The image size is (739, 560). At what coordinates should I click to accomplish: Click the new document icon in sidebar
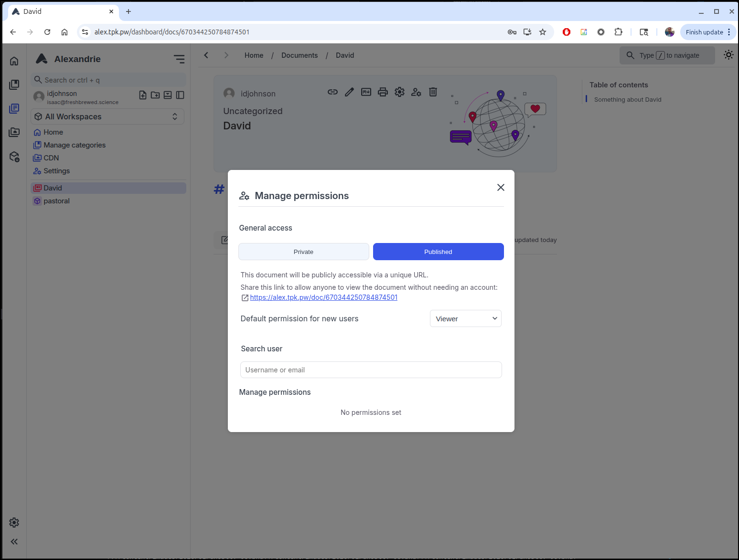(x=143, y=95)
